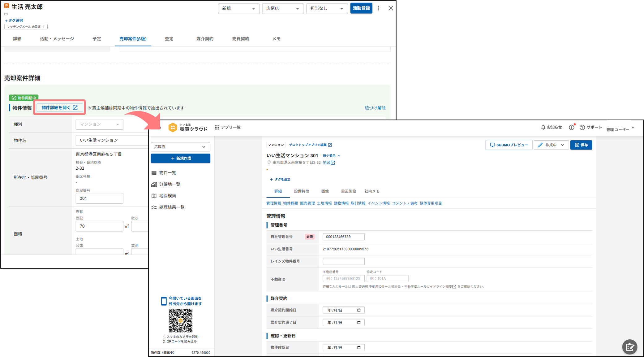Switch to the 媒介契約 tab

(205, 39)
